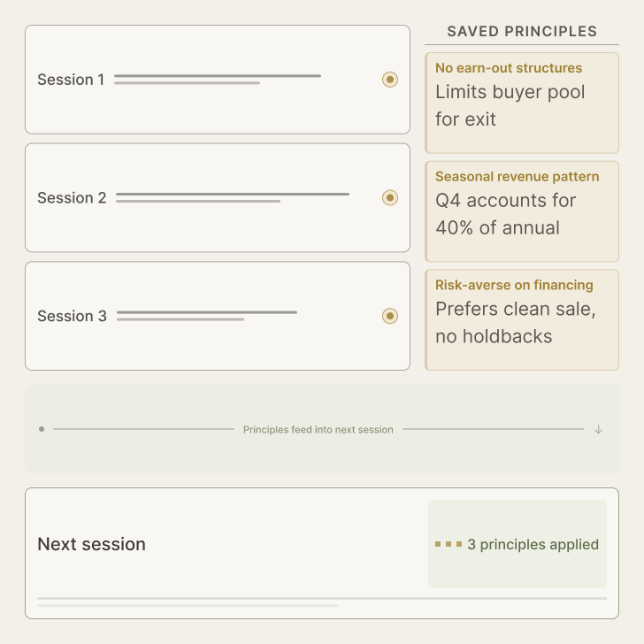644x644 pixels.
Task: Click the down arrow in the feed banner
Action: pyautogui.click(x=599, y=430)
